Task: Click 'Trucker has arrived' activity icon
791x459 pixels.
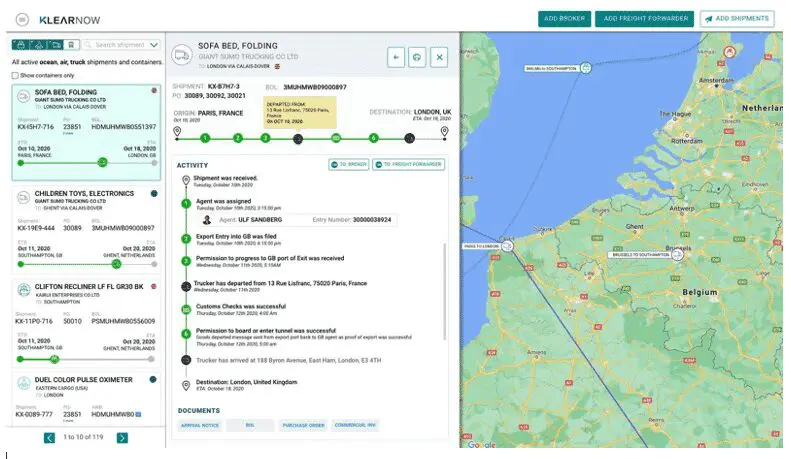Action: pos(186,360)
